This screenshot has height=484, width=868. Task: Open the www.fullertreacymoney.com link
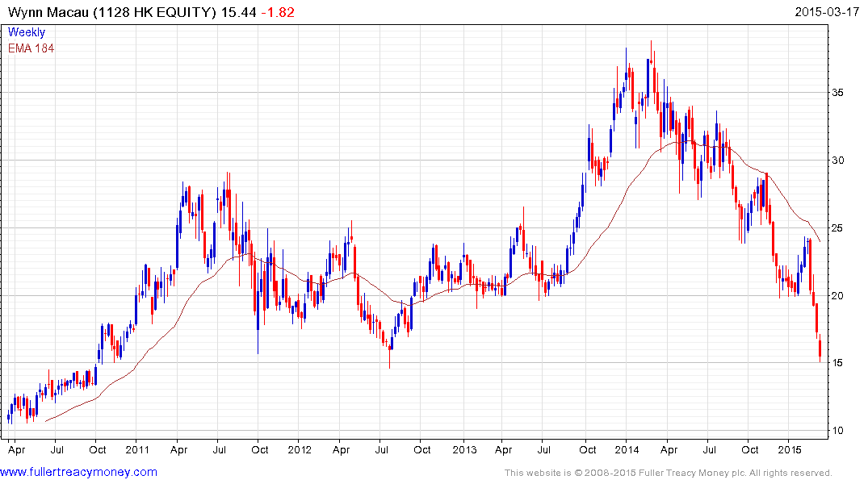(x=78, y=472)
